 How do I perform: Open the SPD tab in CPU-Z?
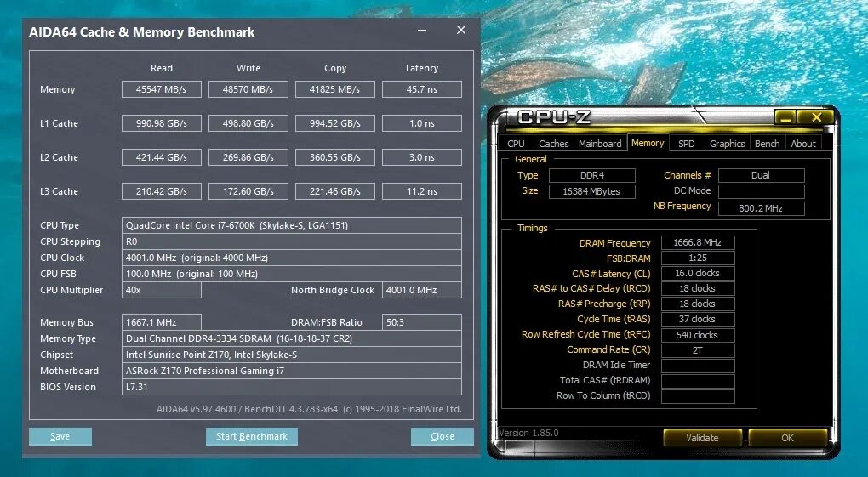[687, 144]
